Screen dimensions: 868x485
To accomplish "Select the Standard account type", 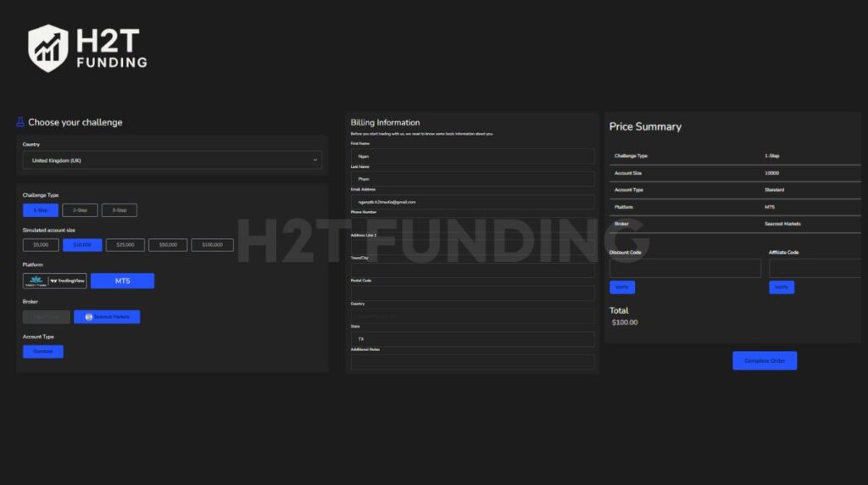I will [42, 352].
